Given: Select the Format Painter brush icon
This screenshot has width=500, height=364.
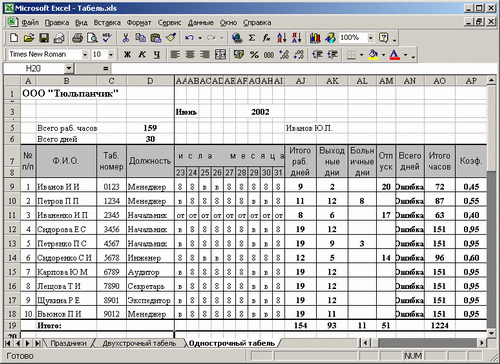Looking at the screenshot, I should [x=171, y=38].
